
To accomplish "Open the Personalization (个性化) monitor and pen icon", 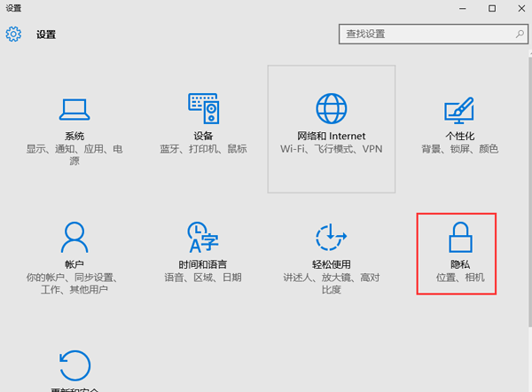I will [459, 110].
